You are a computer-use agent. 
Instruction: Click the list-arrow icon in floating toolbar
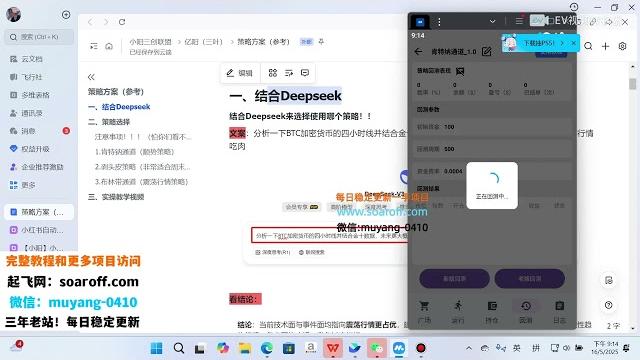[289, 73]
